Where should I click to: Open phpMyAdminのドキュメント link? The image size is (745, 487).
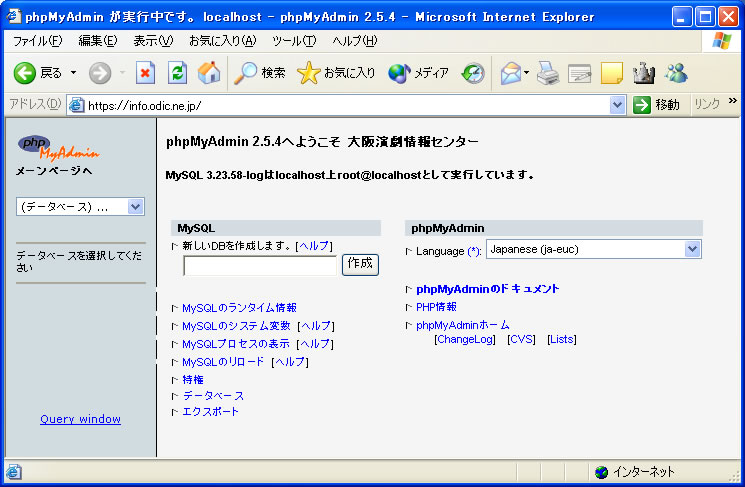[487, 289]
